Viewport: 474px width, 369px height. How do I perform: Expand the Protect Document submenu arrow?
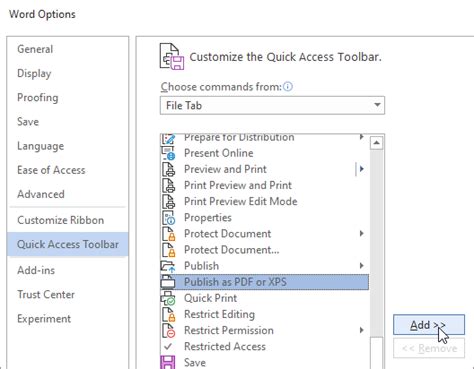[361, 234]
